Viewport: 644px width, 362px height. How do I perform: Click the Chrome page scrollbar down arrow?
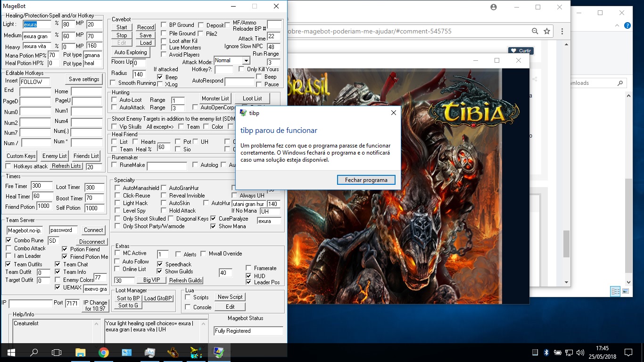[567, 282]
